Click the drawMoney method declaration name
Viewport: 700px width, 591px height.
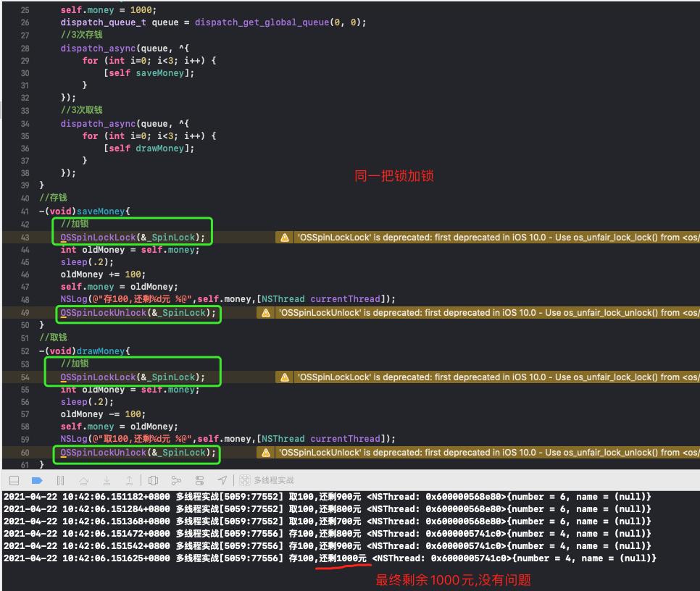101,351
